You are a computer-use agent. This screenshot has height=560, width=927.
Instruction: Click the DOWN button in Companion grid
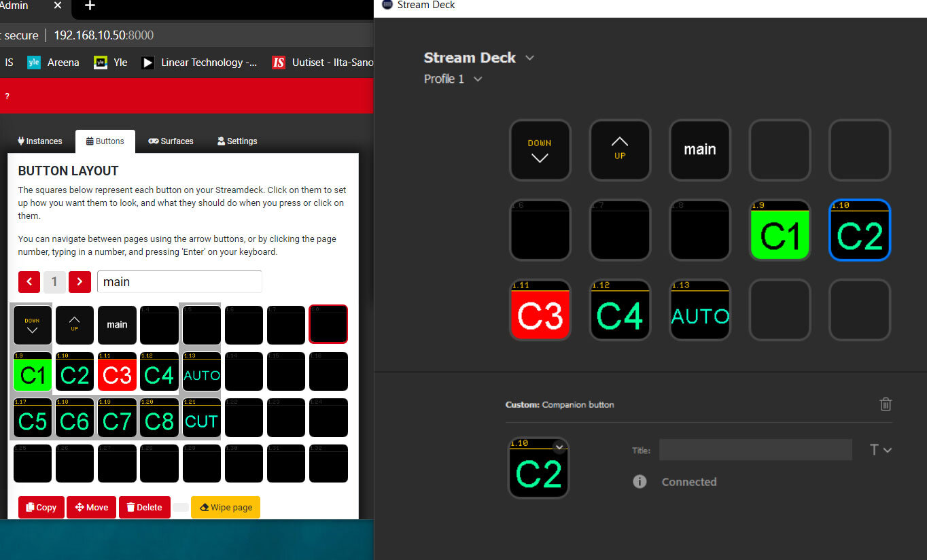[32, 325]
